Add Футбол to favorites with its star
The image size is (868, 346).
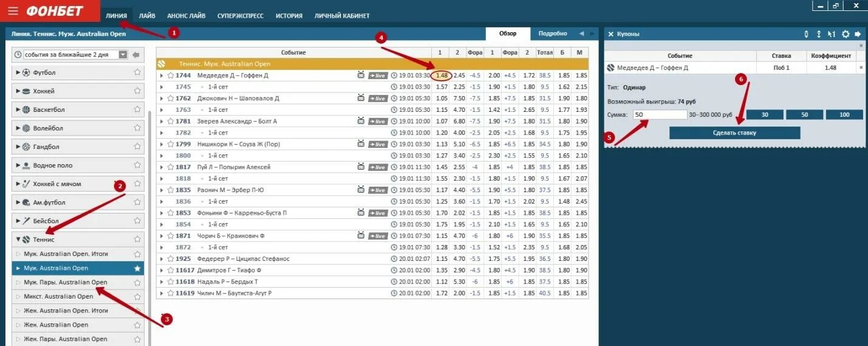[137, 72]
